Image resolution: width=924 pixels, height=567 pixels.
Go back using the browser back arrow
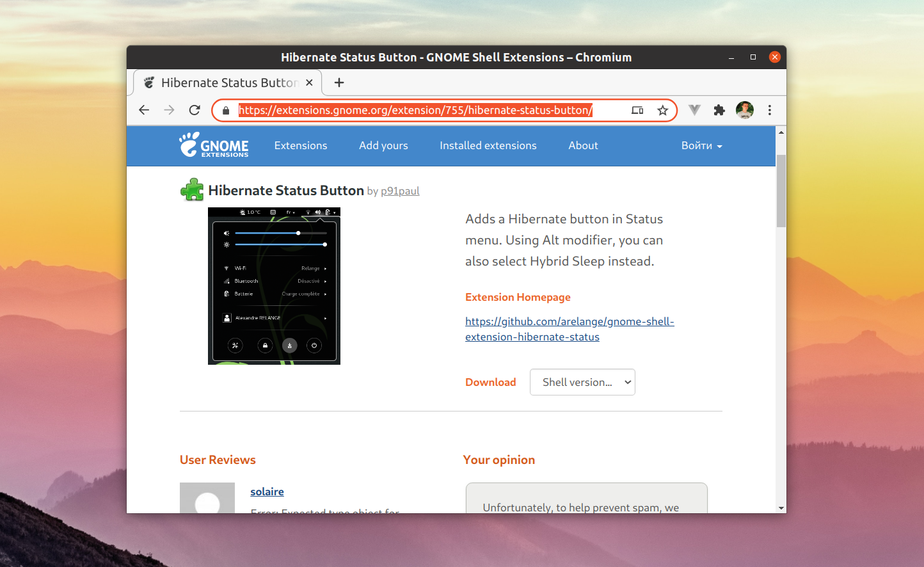point(144,110)
